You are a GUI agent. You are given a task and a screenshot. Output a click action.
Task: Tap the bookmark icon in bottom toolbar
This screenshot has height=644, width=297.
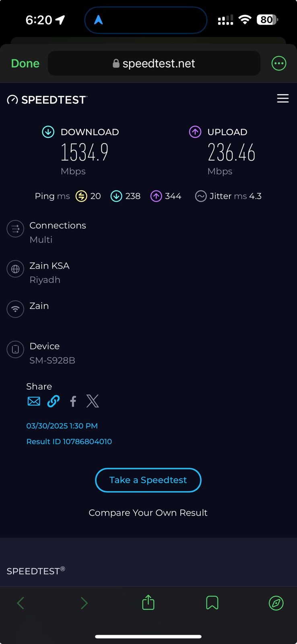click(212, 603)
